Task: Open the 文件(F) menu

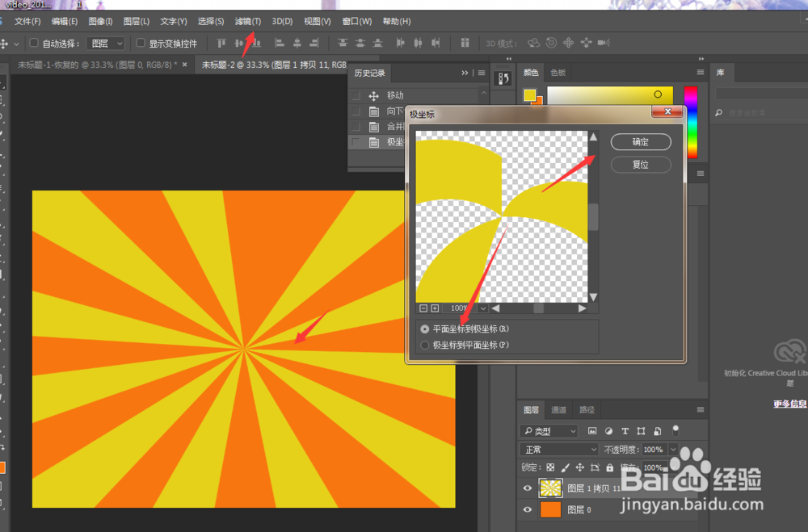Action: pyautogui.click(x=27, y=22)
